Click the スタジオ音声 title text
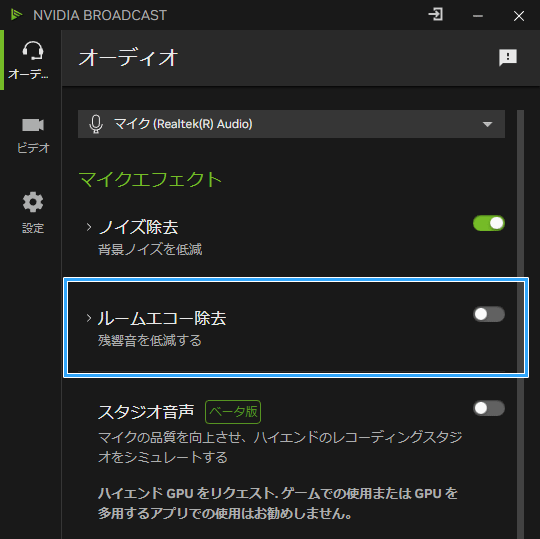Screen dimensions: 540x539 point(146,412)
